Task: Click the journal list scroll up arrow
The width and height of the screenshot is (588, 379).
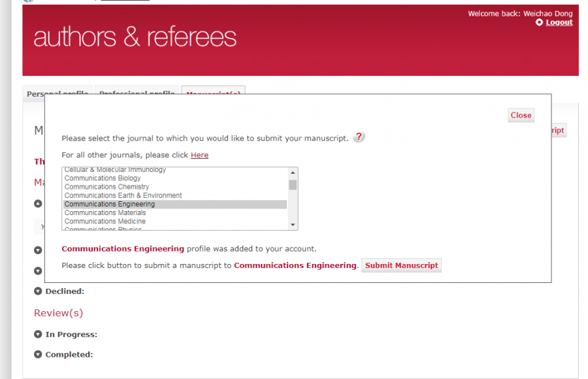Action: point(293,173)
